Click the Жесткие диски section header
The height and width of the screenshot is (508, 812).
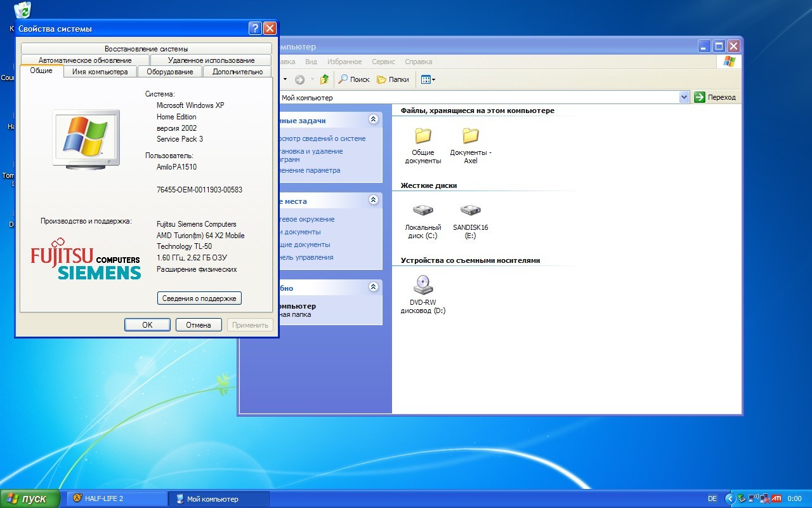pos(429,185)
